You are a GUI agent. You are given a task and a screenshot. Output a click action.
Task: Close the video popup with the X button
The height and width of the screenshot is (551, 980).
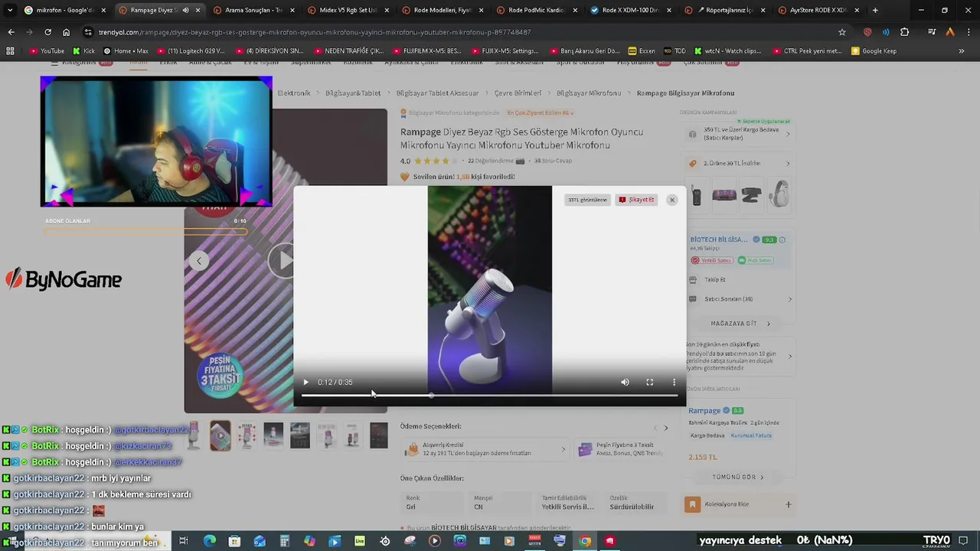click(x=671, y=200)
